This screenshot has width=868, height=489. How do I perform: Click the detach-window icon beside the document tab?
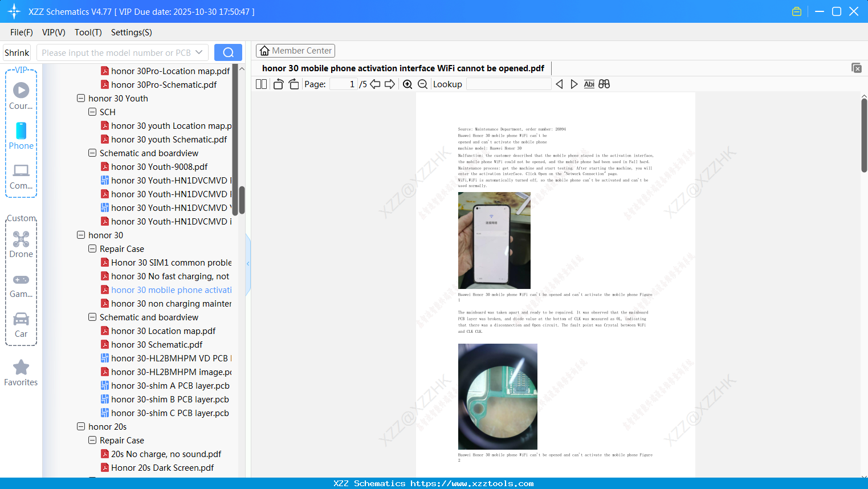pos(857,68)
